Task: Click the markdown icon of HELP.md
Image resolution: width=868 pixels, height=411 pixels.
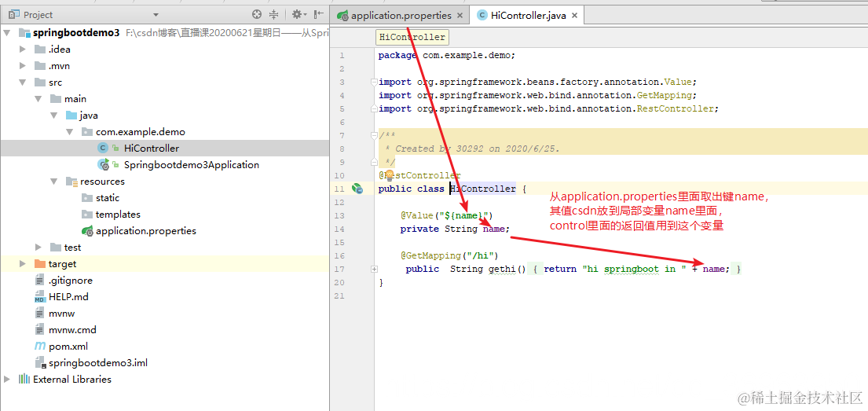Action: click(x=39, y=297)
